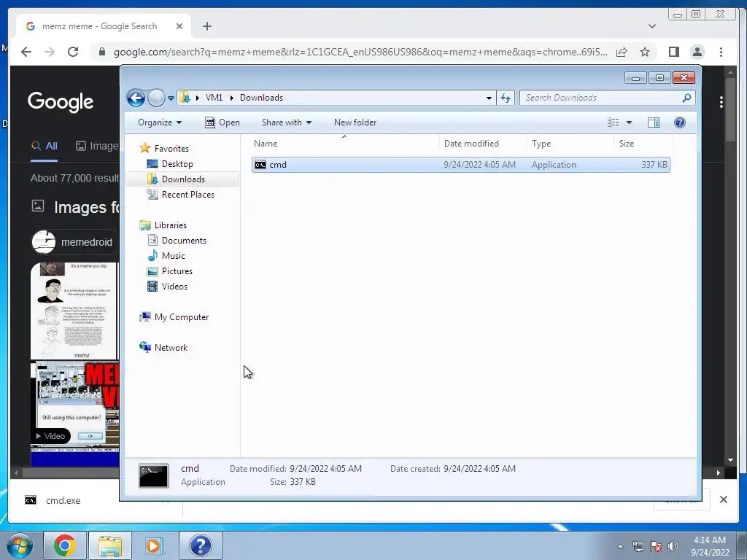Screen dimensions: 747x560
Task: Click Windows Explorer taskbar icon
Action: tap(110, 545)
